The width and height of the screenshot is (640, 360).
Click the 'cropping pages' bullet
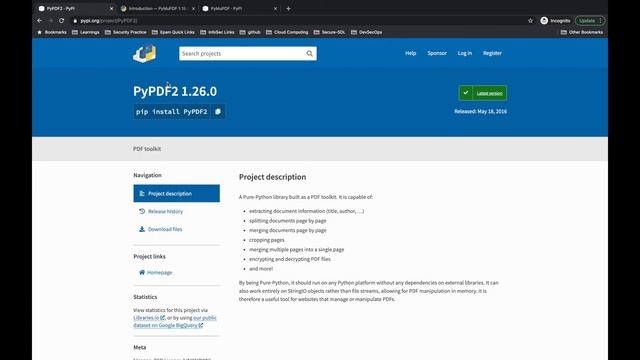(267, 240)
